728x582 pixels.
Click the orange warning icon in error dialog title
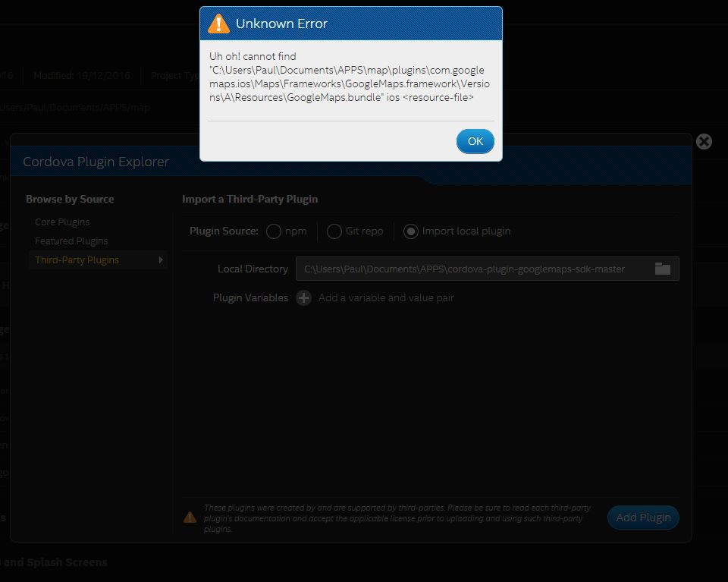(219, 24)
